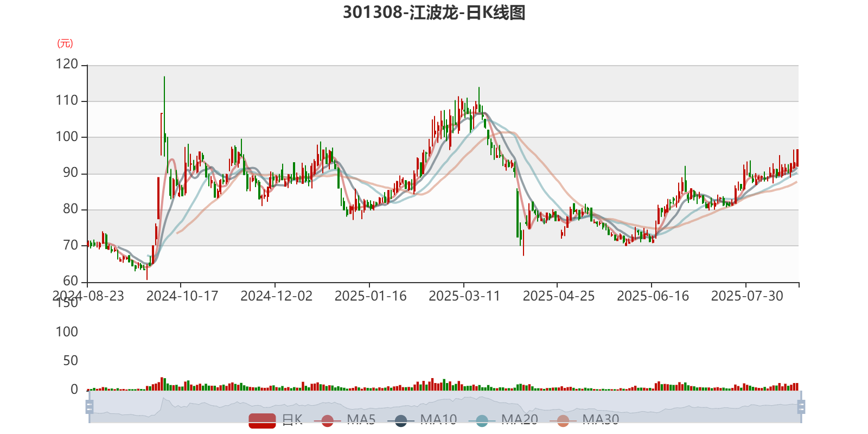Click the x-axis date label 2024-12-02
Image resolution: width=868 pixels, height=434 pixels.
(x=276, y=296)
